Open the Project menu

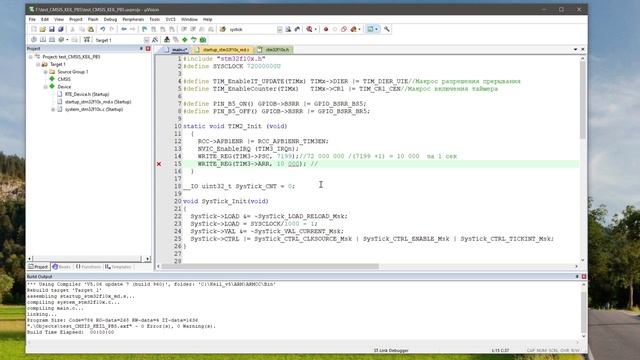tap(76, 19)
